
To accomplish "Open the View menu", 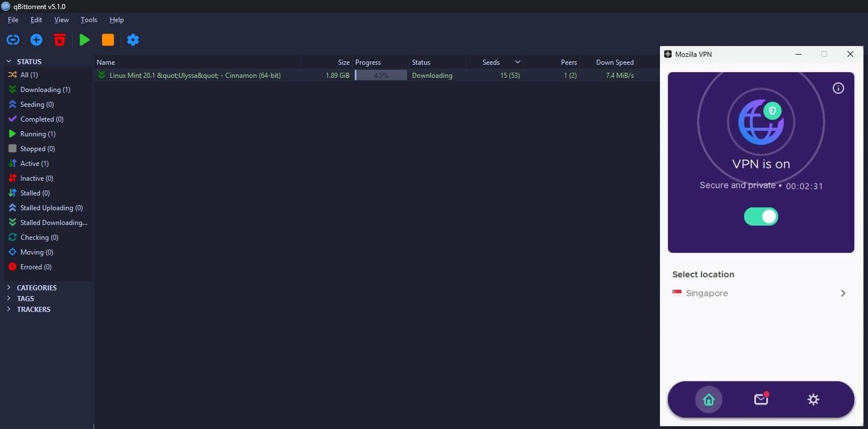I will tap(61, 19).
